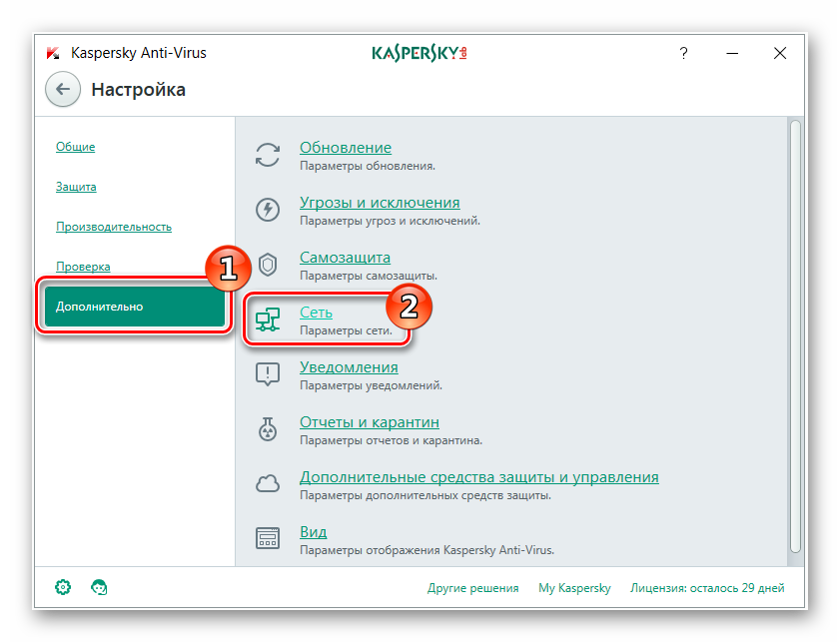Open the Сеть settings link
The image size is (840, 642).
point(316,313)
